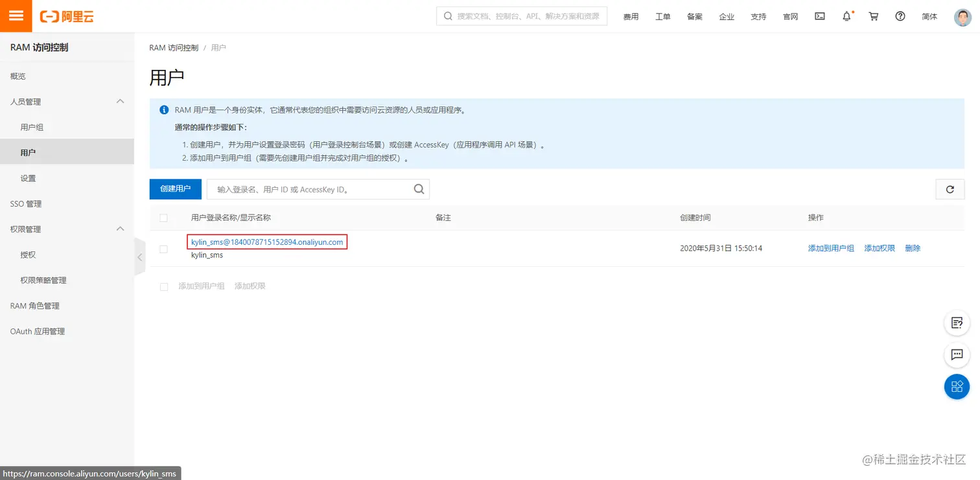Toggle the bottom batch-action checkbox
The image size is (980, 480).
[x=164, y=286]
